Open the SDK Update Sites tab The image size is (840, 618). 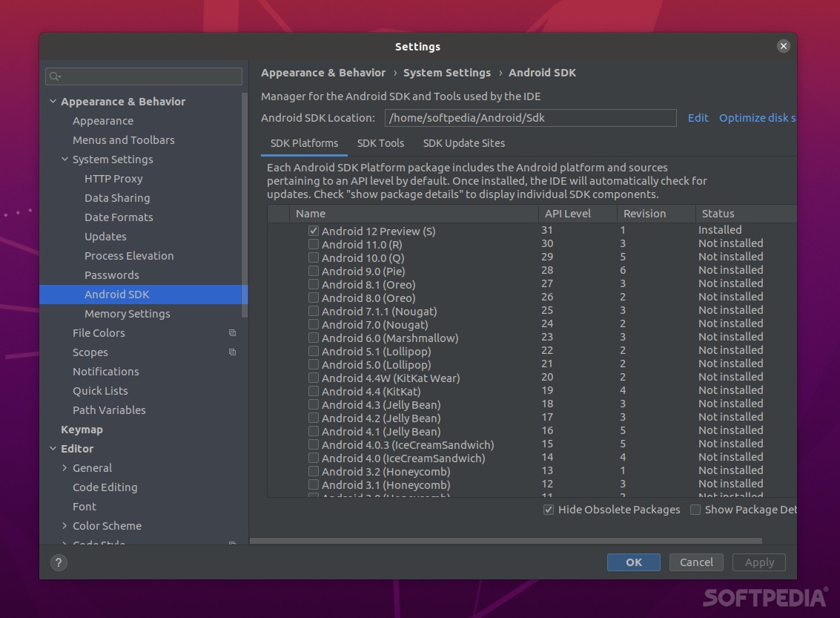point(464,143)
